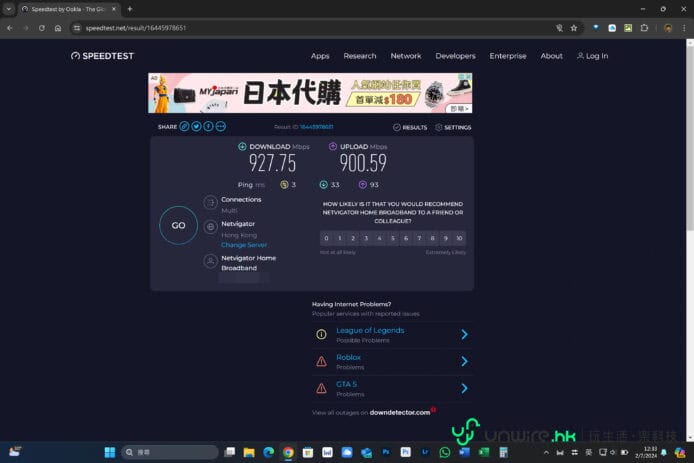Select rating 0 in recommendation survey

coord(326,238)
